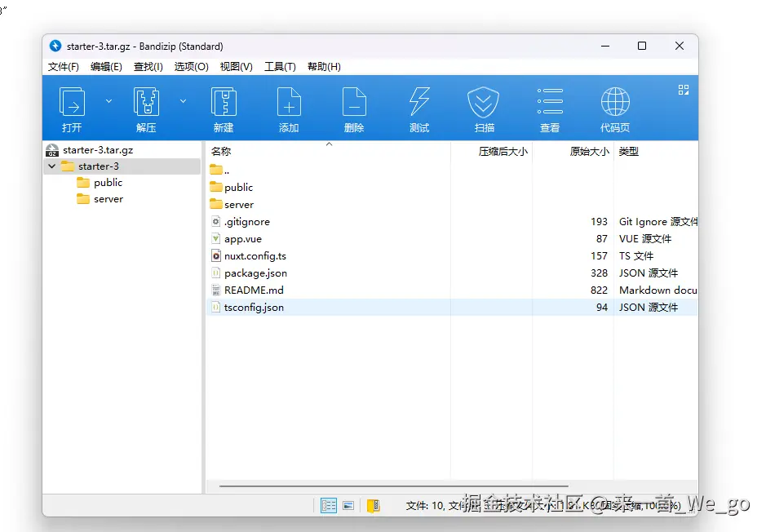Open the 帮助(H) menu
This screenshot has width=766, height=532.
(x=323, y=66)
